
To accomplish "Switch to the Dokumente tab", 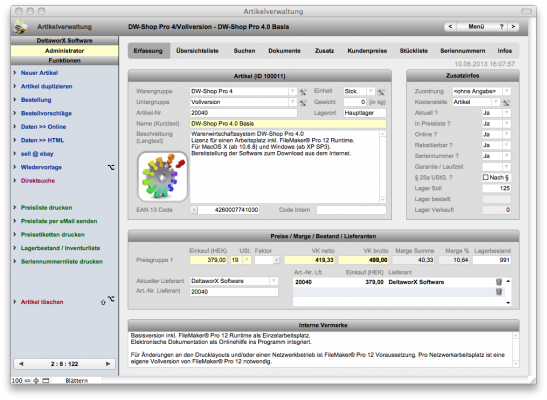I will (284, 51).
